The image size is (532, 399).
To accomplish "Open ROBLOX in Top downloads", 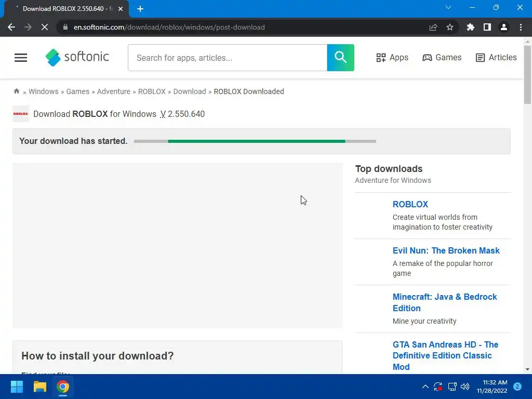I will [410, 204].
